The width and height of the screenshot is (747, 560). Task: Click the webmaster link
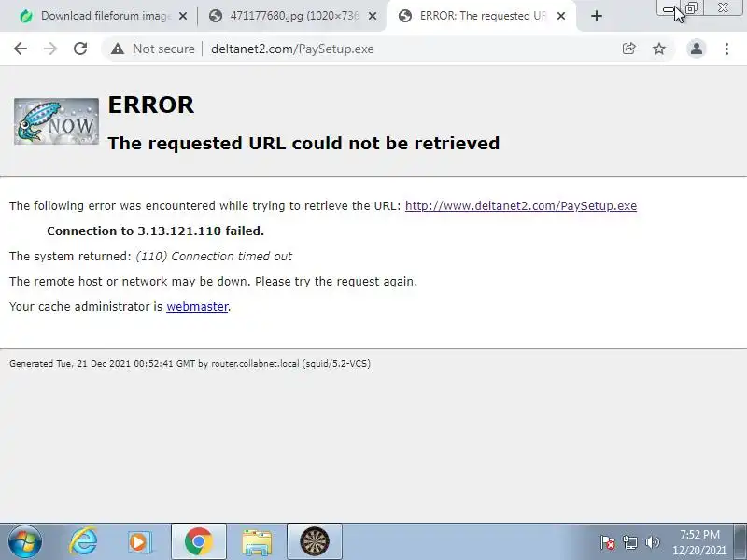tap(197, 307)
